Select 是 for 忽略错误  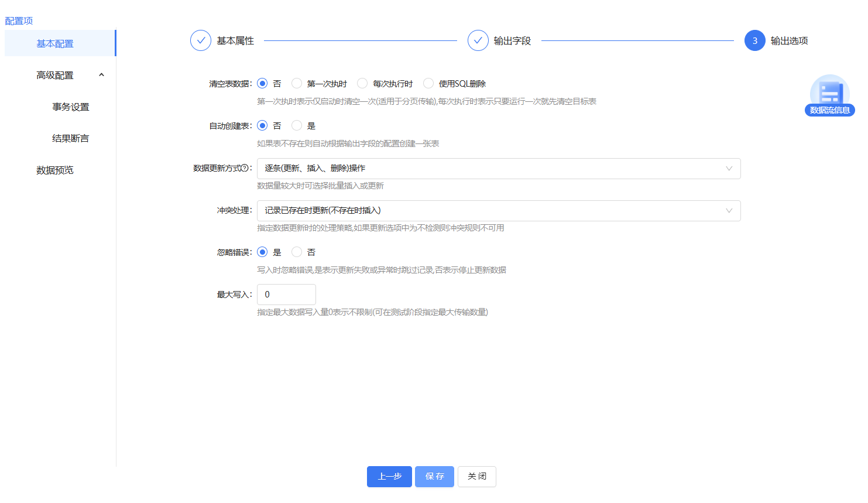click(x=262, y=252)
